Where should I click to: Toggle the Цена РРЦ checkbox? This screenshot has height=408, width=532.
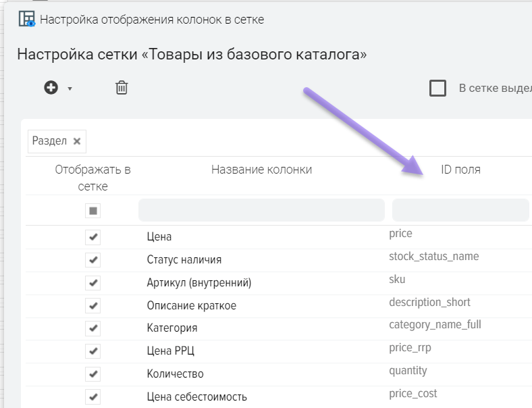tap(93, 351)
